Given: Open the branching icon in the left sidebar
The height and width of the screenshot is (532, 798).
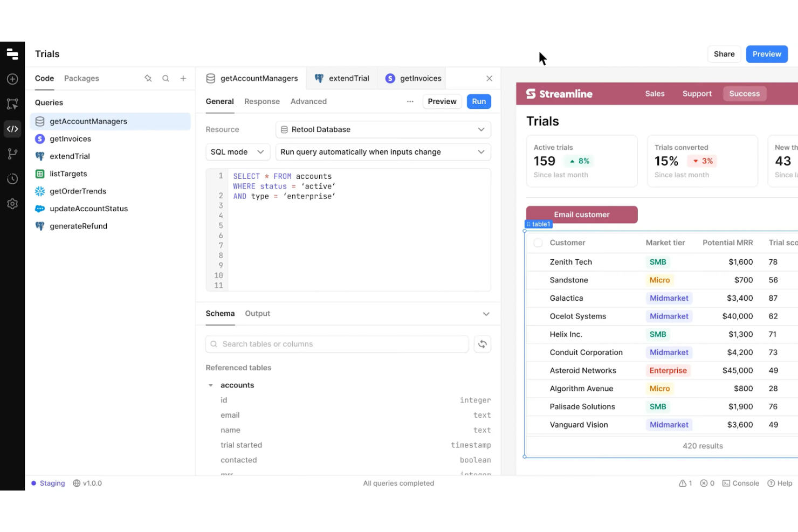Looking at the screenshot, I should [12, 154].
